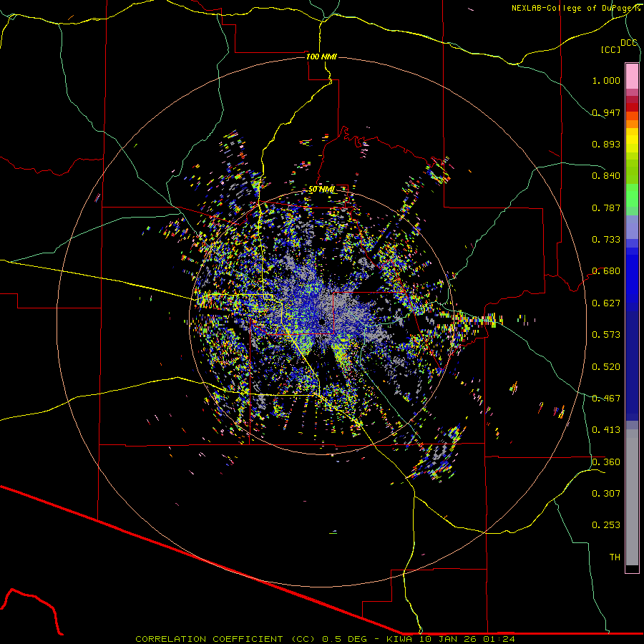Click the 50 NMI range ring label

coord(321,190)
